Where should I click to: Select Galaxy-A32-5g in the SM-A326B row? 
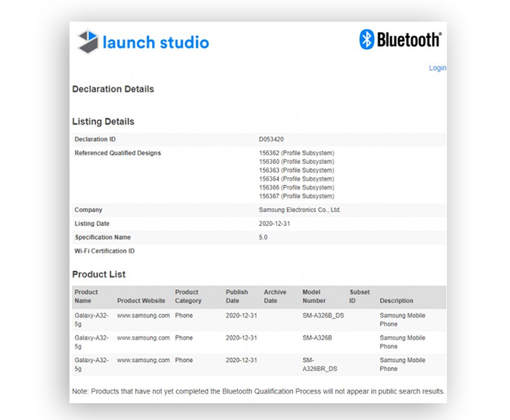pyautogui.click(x=91, y=342)
